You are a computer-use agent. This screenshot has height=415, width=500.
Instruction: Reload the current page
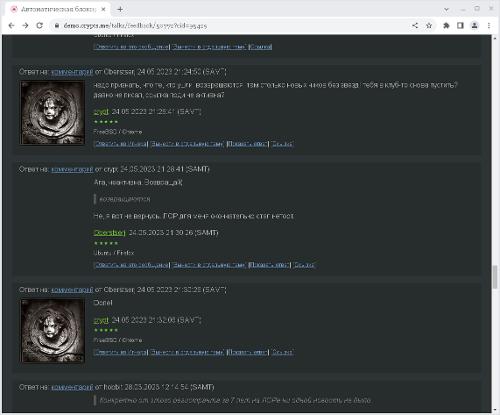[39, 26]
